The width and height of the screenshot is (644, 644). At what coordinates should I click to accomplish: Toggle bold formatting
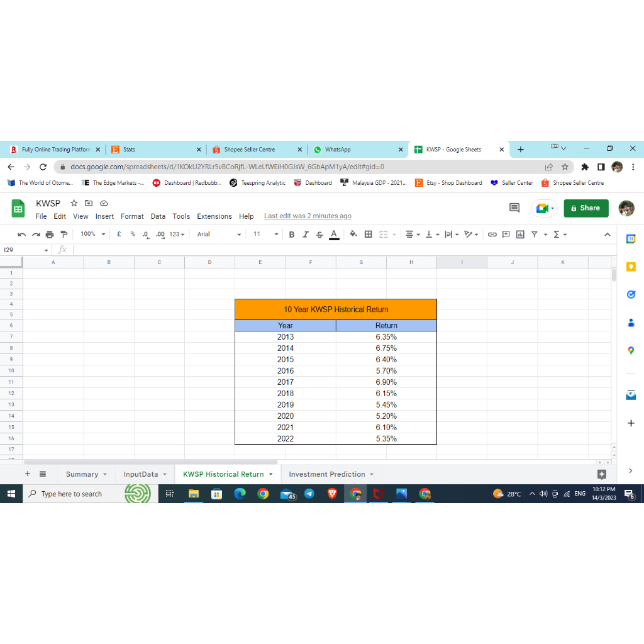(x=291, y=235)
